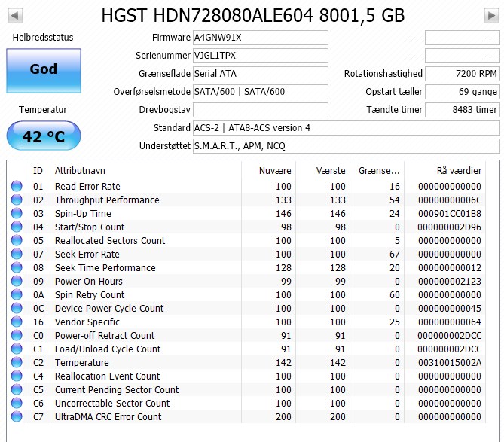Viewport: 504px width, 442px height.
Task: Select the Seek Error Rate attribute name
Action: (x=87, y=254)
